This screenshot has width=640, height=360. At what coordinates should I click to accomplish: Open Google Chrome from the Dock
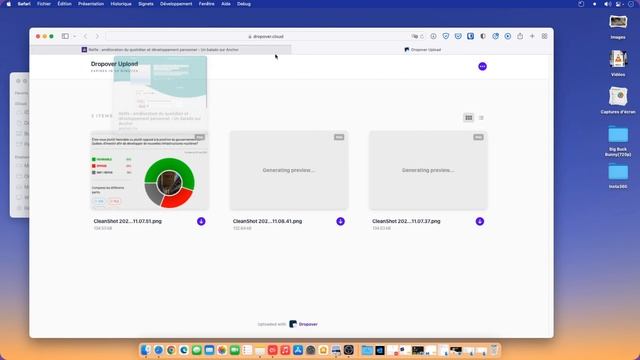(171, 350)
